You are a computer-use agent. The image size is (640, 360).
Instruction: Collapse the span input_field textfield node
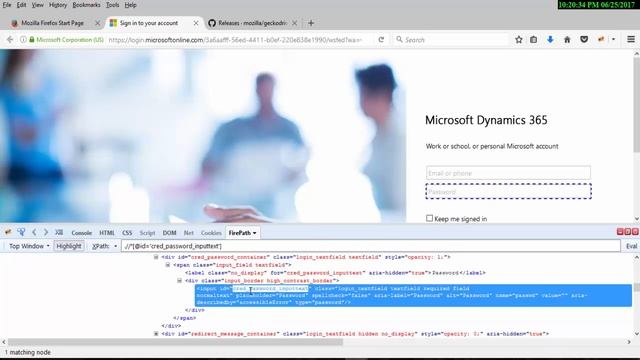pyautogui.click(x=167, y=265)
